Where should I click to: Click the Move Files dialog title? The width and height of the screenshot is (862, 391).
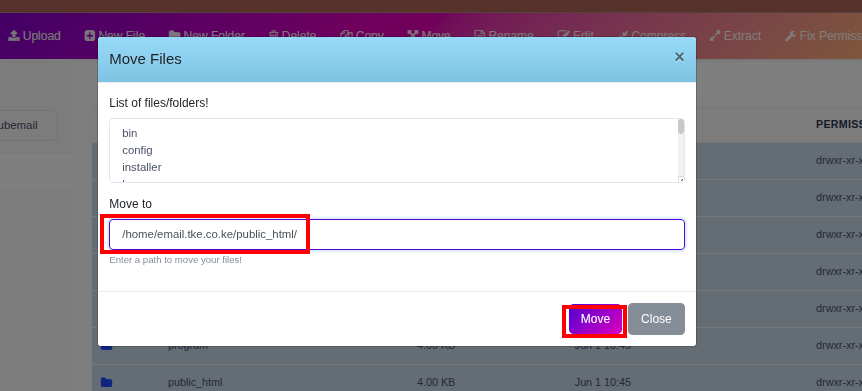(146, 59)
